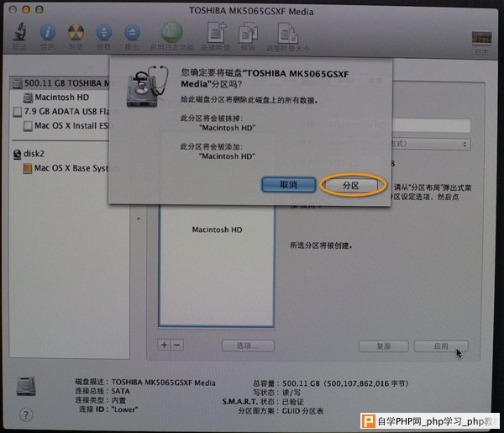Click the SATA connection bus value
This screenshot has width=504, height=433.
coord(120,391)
